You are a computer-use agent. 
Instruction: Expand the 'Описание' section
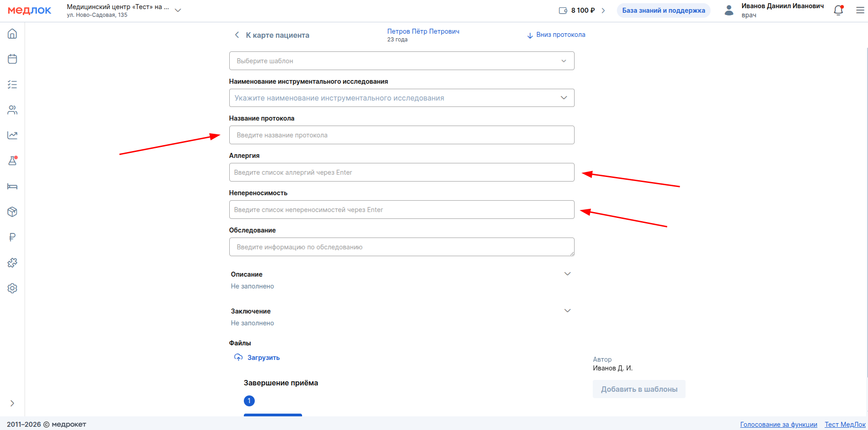point(567,274)
